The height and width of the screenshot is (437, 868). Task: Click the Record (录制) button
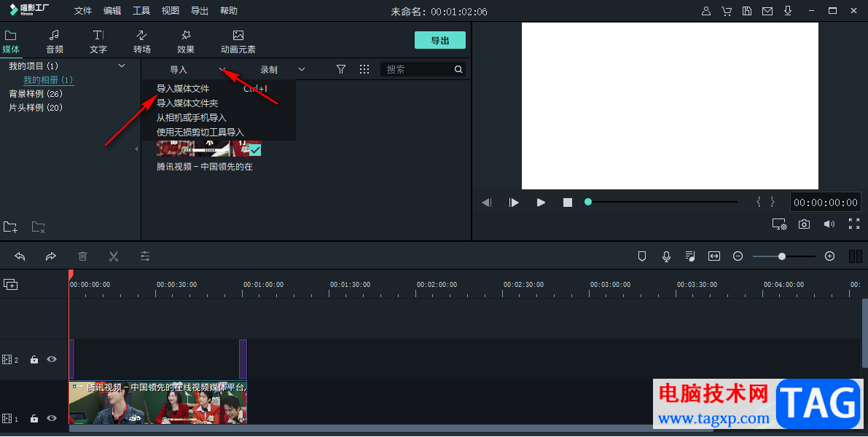269,70
